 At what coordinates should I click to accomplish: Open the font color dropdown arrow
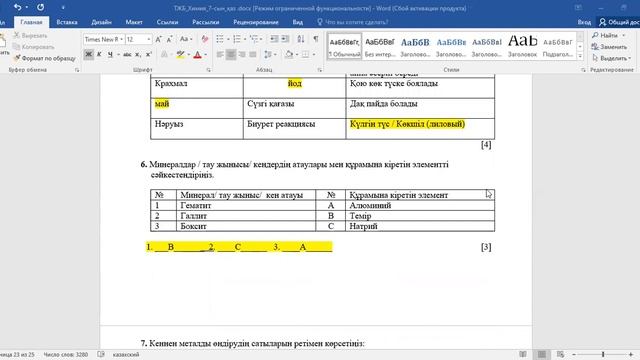coord(206,54)
